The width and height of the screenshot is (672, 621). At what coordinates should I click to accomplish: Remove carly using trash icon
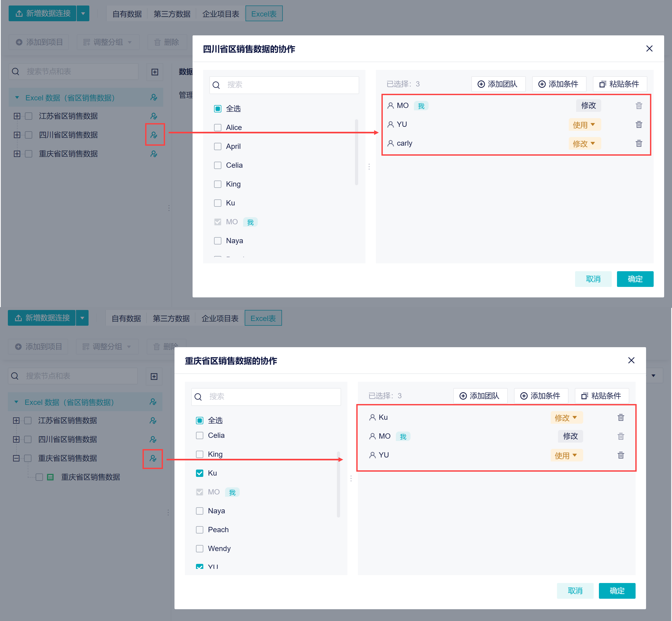[638, 144]
